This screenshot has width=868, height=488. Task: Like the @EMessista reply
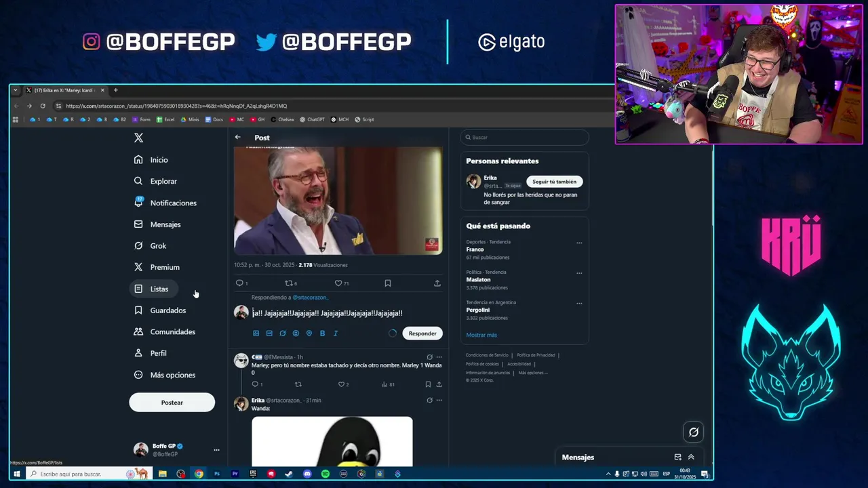(x=341, y=384)
